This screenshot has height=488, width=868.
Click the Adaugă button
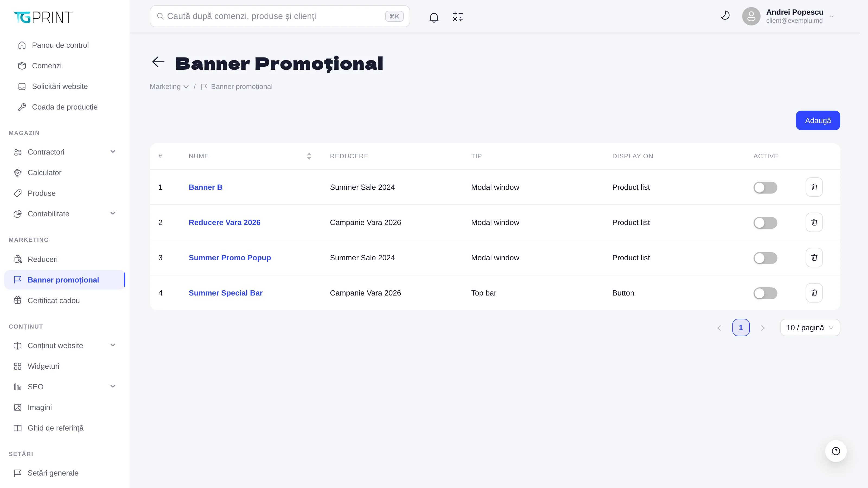click(818, 121)
